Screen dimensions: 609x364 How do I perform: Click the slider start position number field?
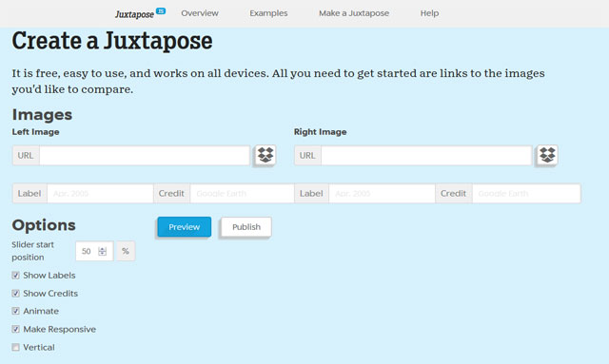tap(94, 251)
